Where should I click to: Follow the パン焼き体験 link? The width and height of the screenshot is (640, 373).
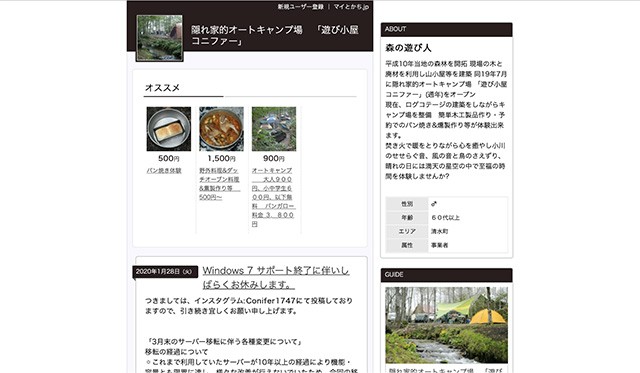click(x=164, y=171)
